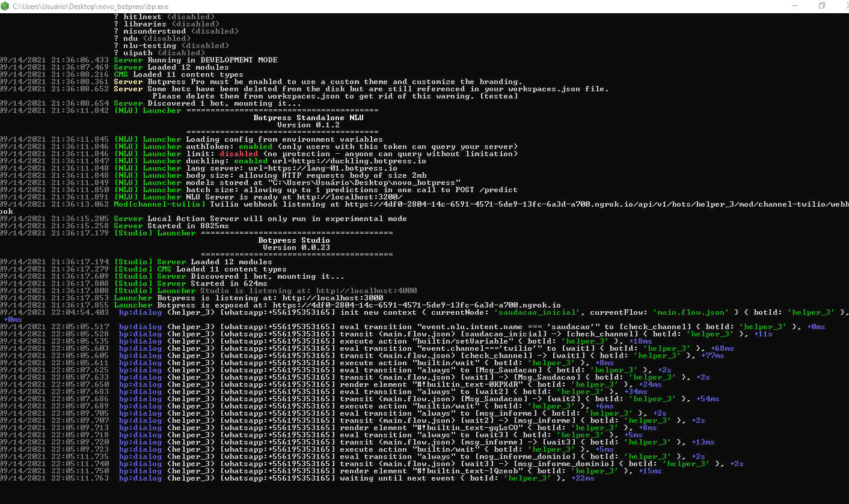849x504 pixels.
Task: Click 'Please delete them from workspaces.json' line
Action: pyautogui.click(x=335, y=96)
